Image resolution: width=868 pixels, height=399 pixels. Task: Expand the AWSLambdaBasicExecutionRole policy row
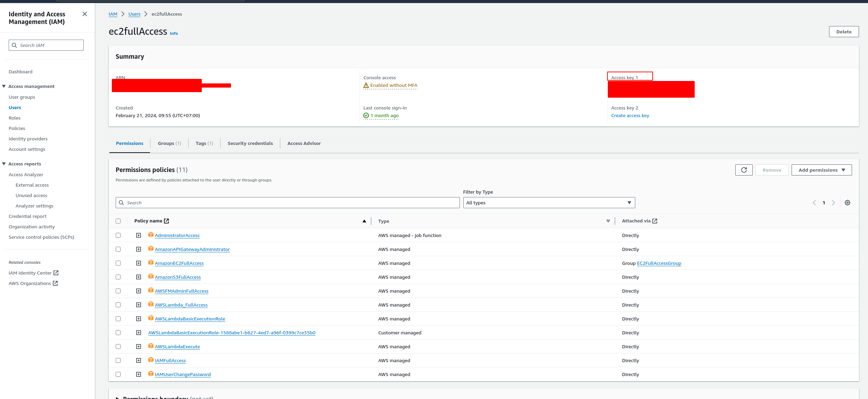139,319
